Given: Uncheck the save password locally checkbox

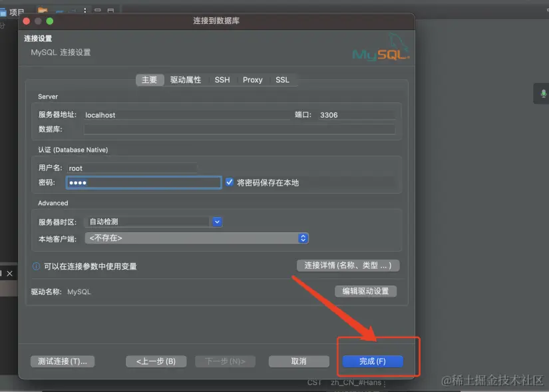Looking at the screenshot, I should point(230,182).
